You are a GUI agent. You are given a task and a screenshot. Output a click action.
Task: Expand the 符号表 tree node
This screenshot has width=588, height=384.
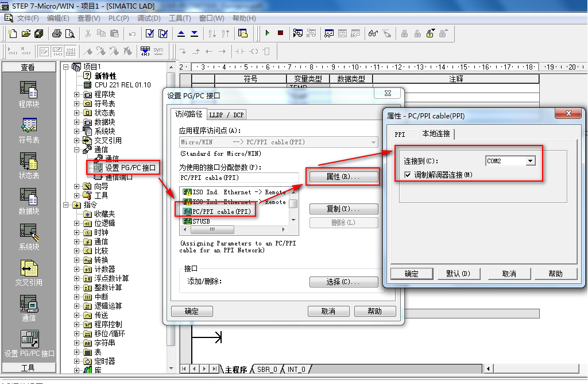76,103
